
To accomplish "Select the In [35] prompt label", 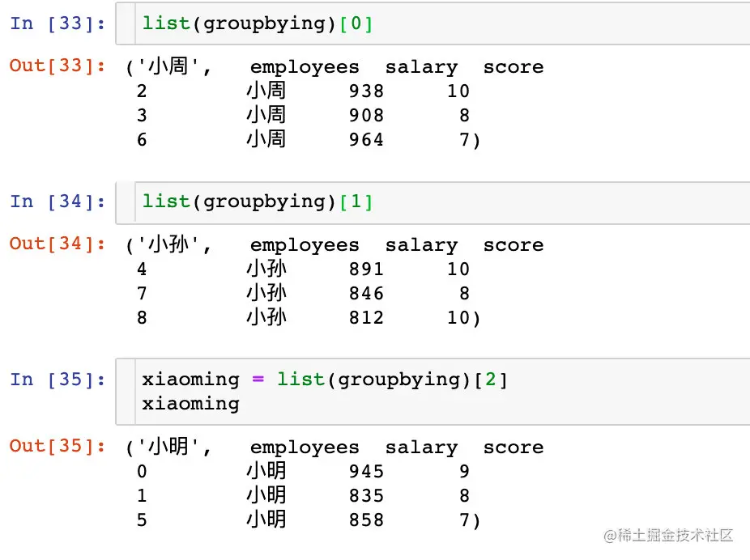I will click(x=58, y=380).
